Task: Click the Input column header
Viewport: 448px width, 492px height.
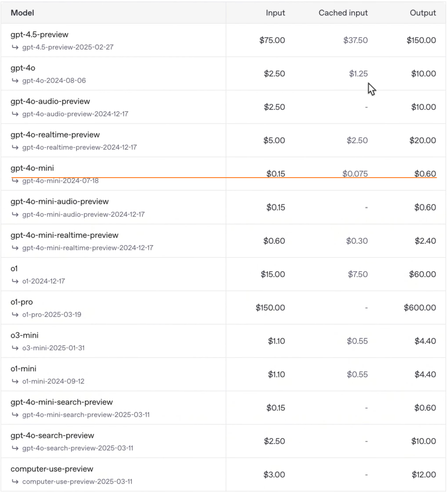Action: [x=275, y=13]
